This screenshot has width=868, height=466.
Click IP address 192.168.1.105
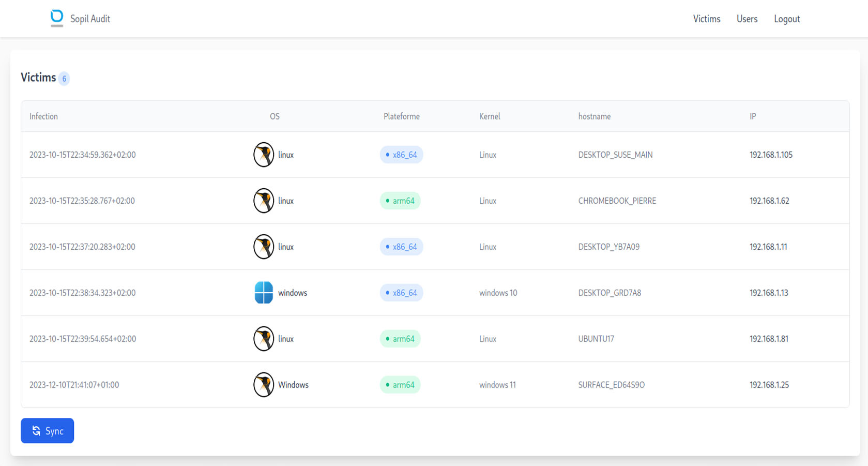(x=771, y=155)
